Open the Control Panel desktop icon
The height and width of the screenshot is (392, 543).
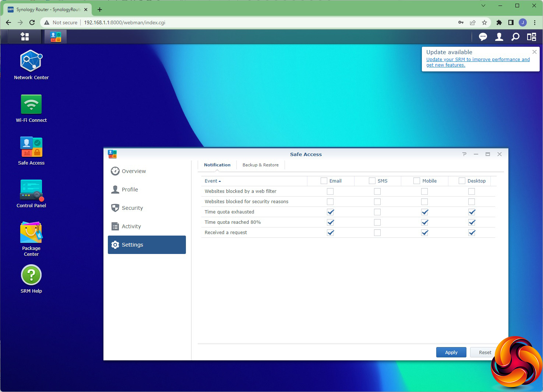click(x=31, y=194)
